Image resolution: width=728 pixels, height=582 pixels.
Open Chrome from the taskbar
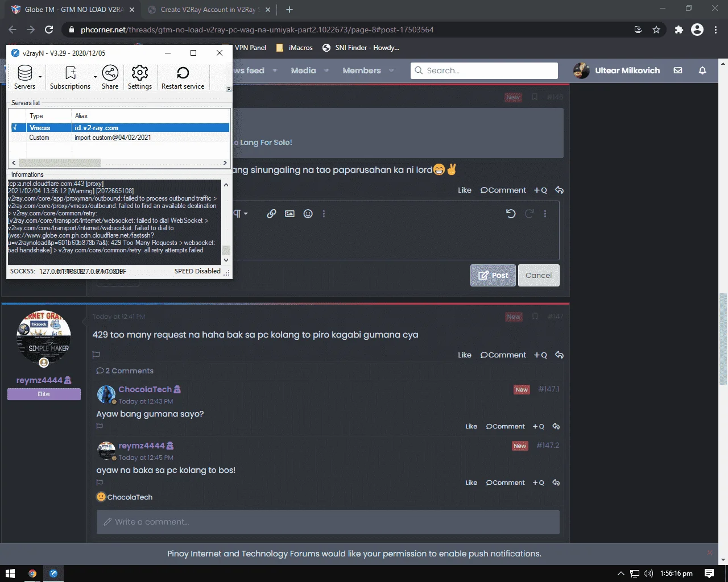click(x=32, y=573)
